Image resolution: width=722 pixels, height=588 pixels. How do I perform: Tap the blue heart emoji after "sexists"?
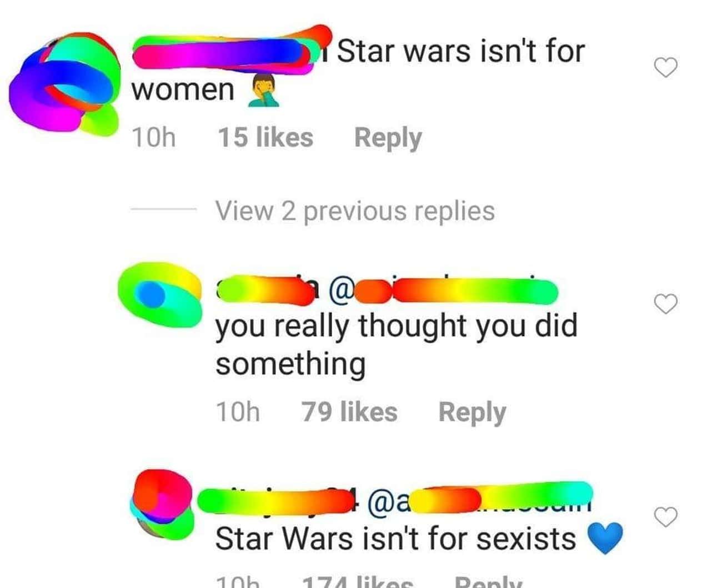pyautogui.click(x=605, y=539)
